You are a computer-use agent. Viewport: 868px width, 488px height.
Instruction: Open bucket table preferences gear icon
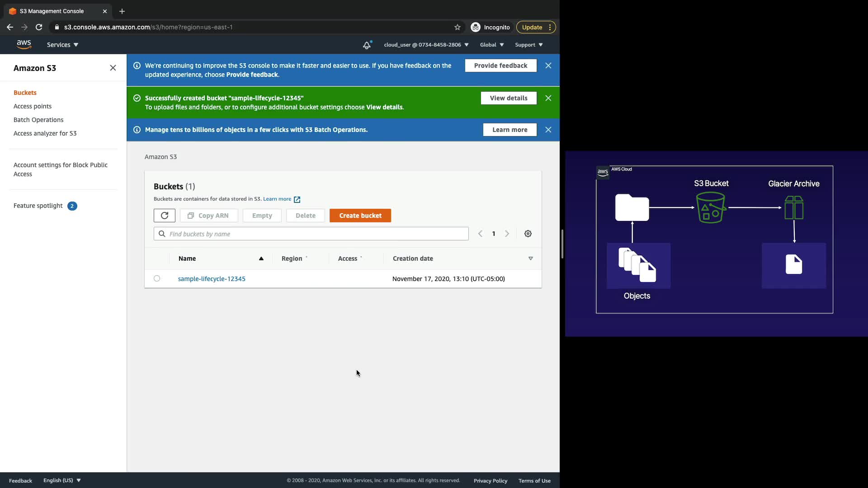pos(528,234)
